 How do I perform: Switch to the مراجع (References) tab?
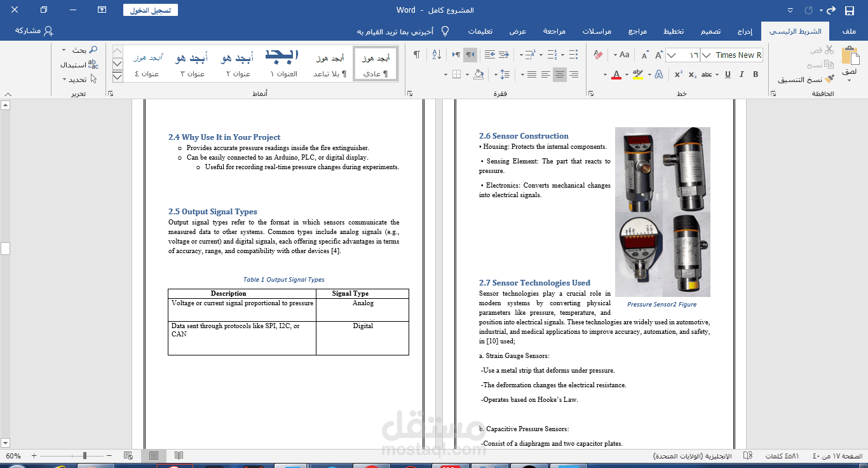coord(637,31)
